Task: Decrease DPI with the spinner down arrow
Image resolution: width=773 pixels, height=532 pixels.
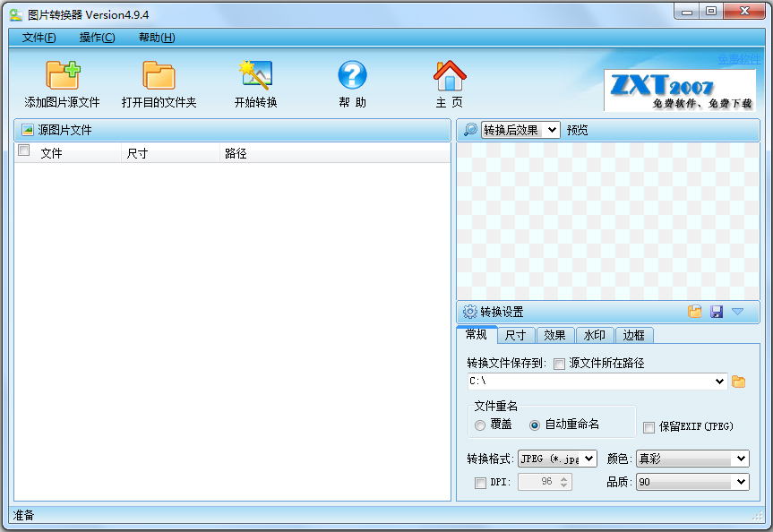Action: point(564,485)
